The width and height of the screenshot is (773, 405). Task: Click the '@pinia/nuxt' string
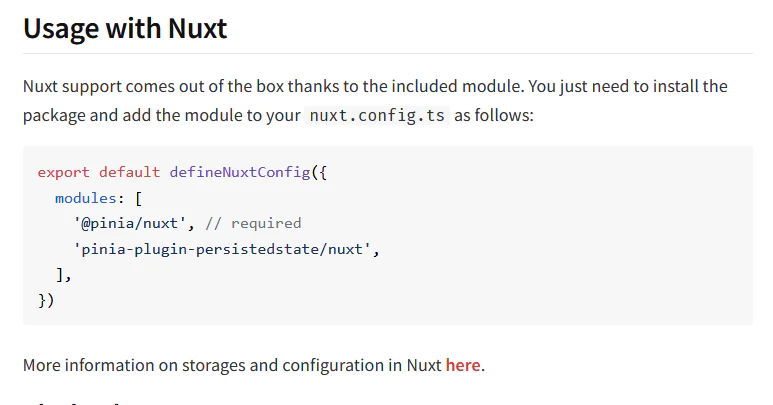pyautogui.click(x=130, y=223)
